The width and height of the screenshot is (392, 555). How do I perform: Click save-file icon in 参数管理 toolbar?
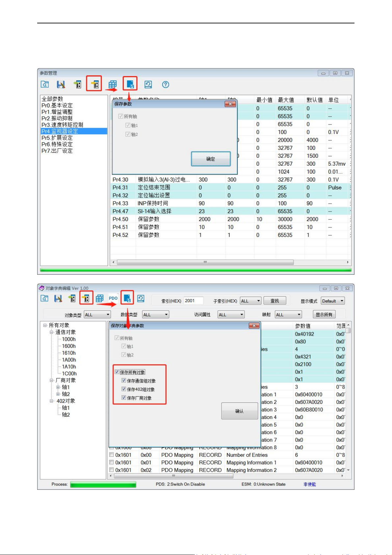click(x=61, y=84)
